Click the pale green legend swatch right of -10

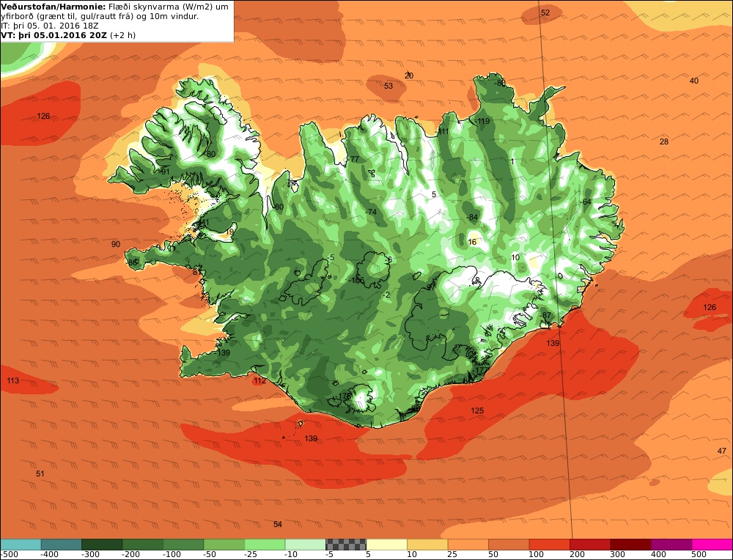(x=305, y=544)
